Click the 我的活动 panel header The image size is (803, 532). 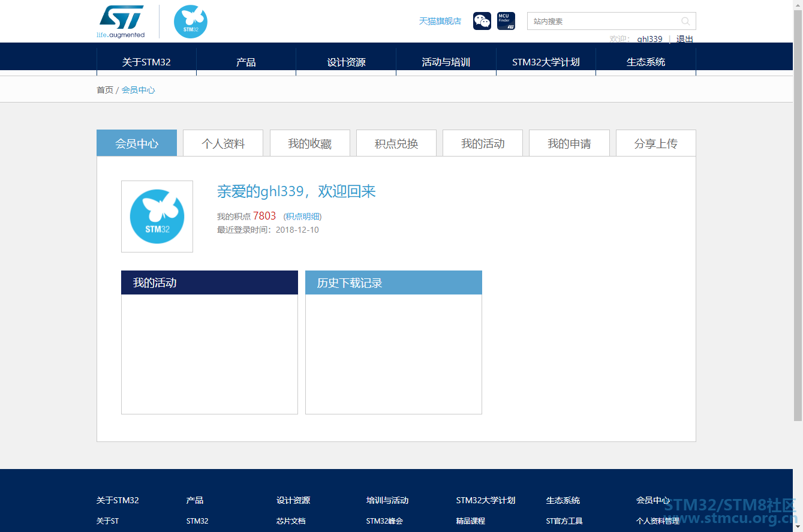pos(209,282)
